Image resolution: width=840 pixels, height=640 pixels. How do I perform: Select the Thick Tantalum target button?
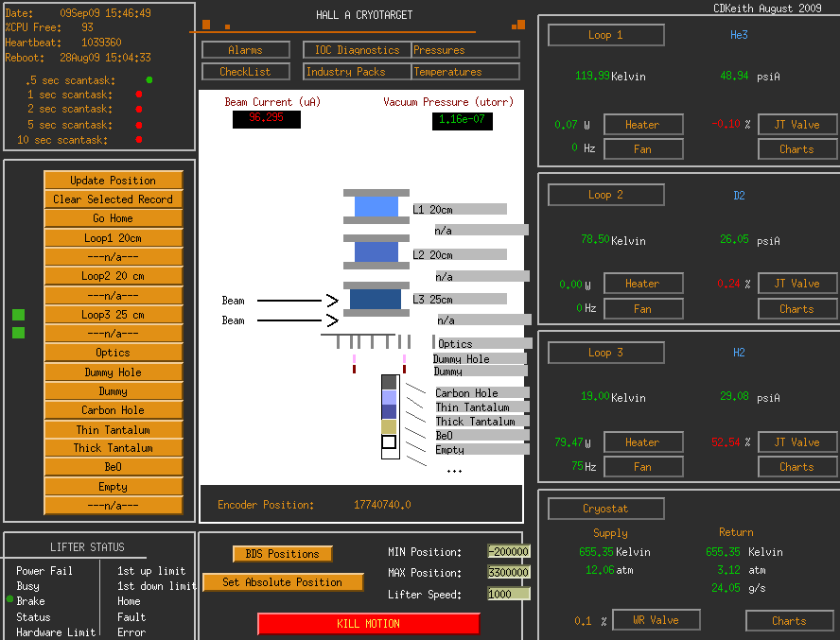pos(113,448)
